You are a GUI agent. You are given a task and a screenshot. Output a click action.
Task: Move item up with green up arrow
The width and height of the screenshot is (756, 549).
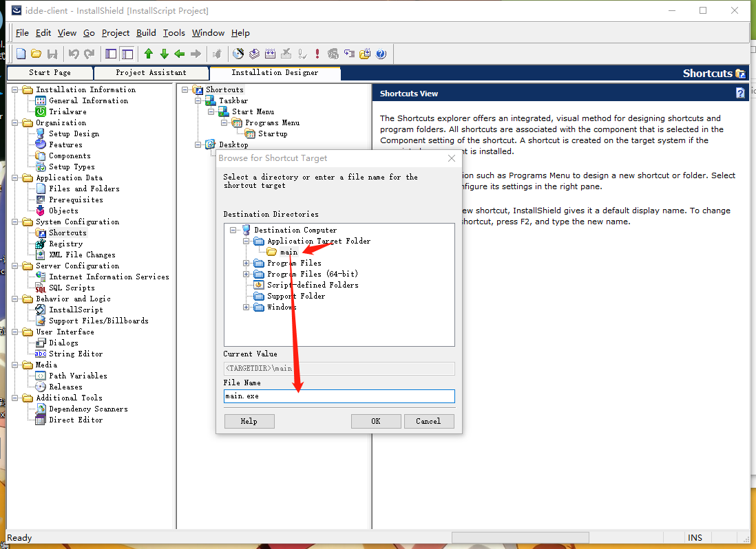pos(149,54)
